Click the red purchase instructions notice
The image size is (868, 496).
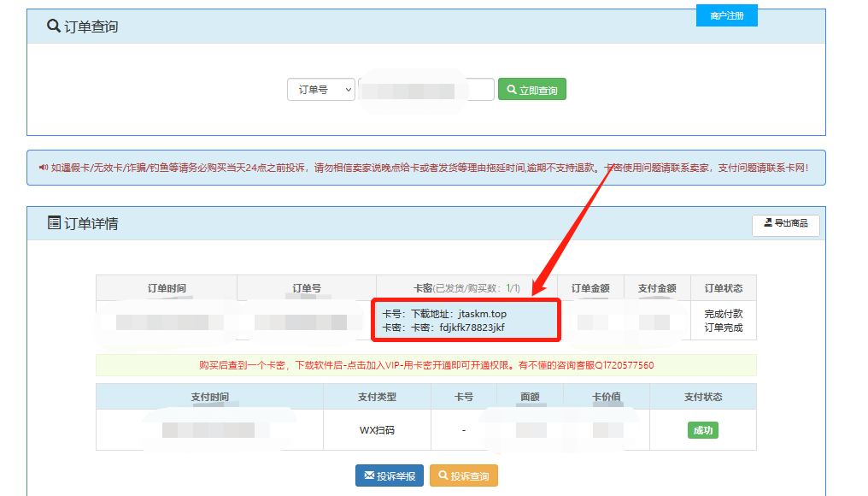point(426,365)
